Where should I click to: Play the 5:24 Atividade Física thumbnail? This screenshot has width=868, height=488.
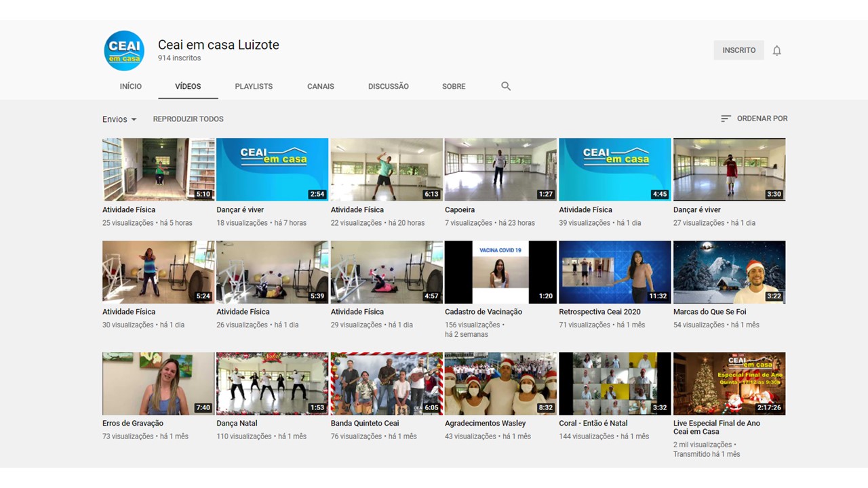click(x=158, y=272)
